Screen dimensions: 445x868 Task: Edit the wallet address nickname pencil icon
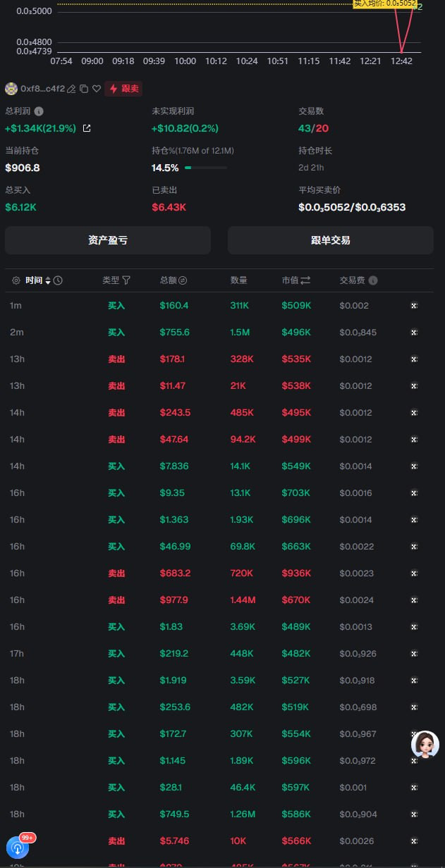pyautogui.click(x=71, y=89)
